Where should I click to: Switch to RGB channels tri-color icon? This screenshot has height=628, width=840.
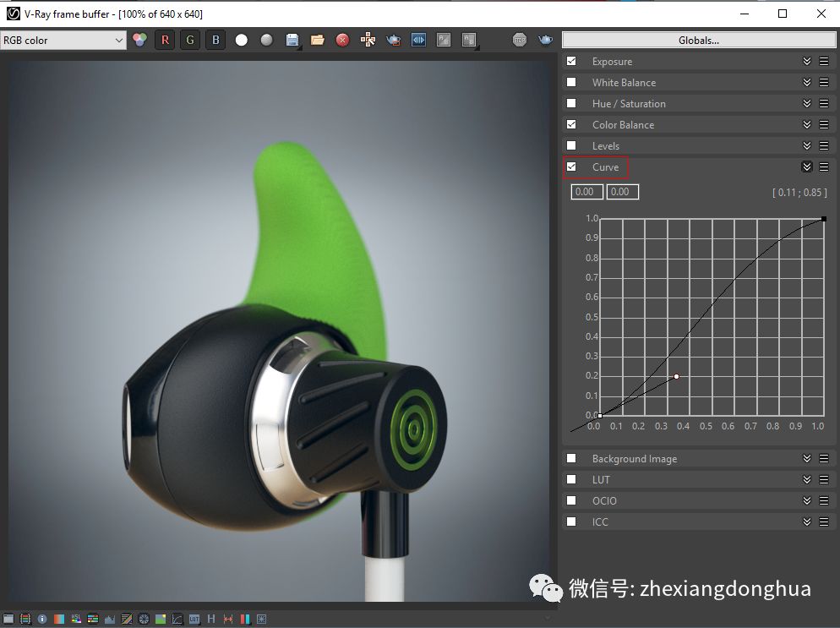(139, 41)
